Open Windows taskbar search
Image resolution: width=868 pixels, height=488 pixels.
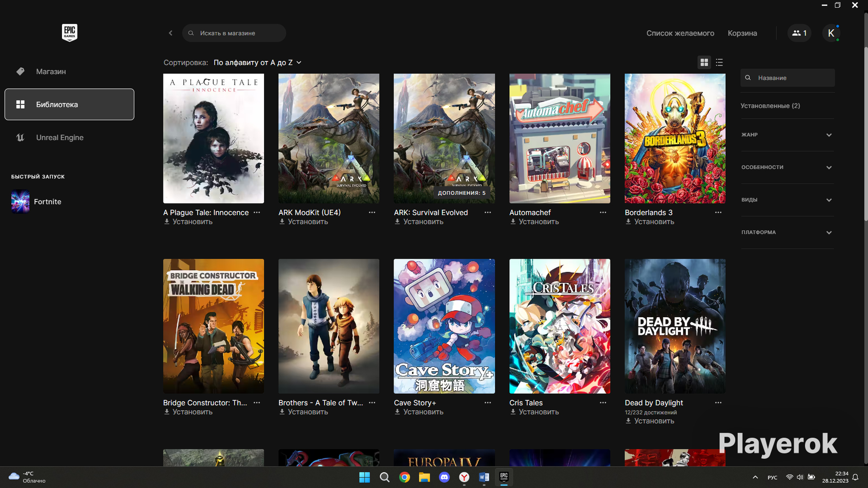pyautogui.click(x=385, y=477)
